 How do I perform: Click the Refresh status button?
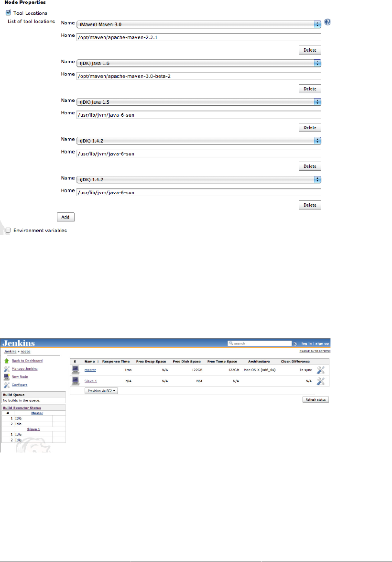pos(316,399)
